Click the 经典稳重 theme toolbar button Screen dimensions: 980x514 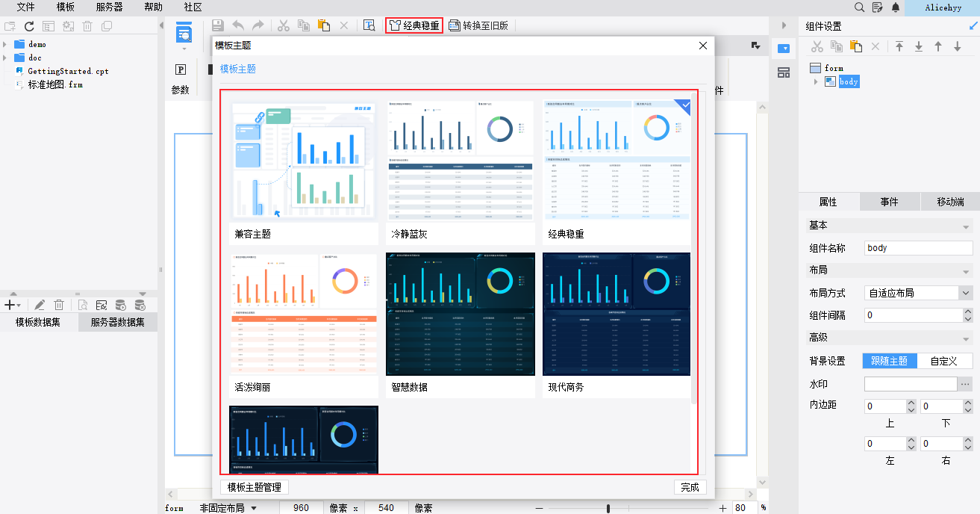414,25
